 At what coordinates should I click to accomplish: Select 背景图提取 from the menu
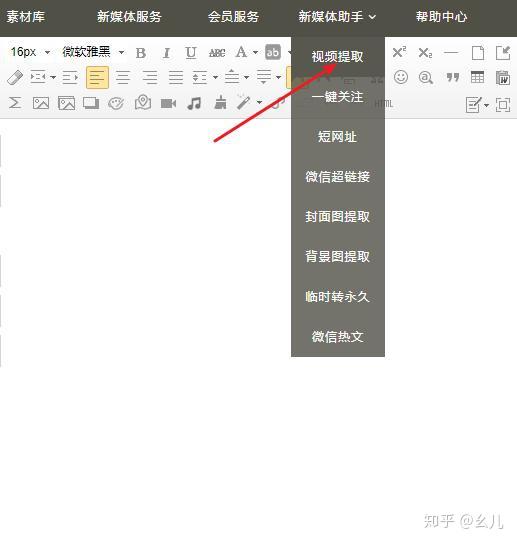[338, 256]
